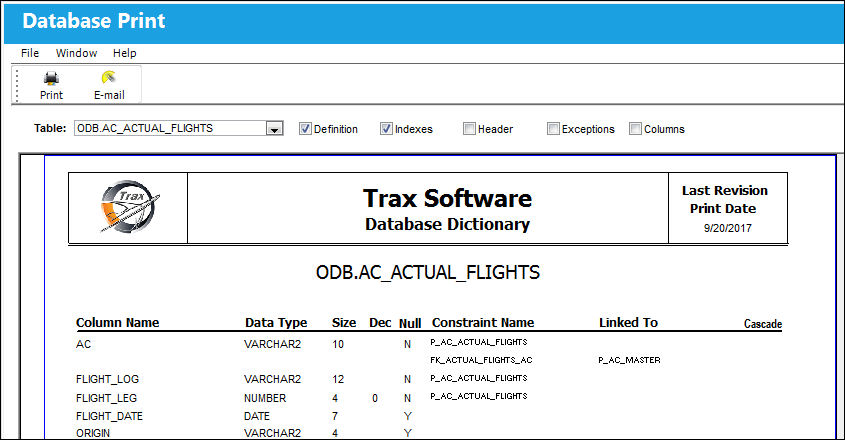Click the toolbar drag handle grip

click(17, 85)
